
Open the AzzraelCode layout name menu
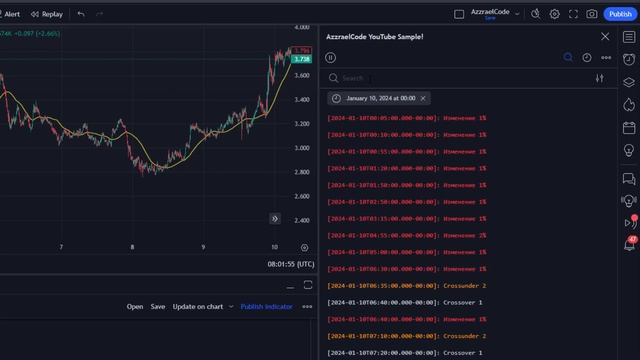pos(490,14)
